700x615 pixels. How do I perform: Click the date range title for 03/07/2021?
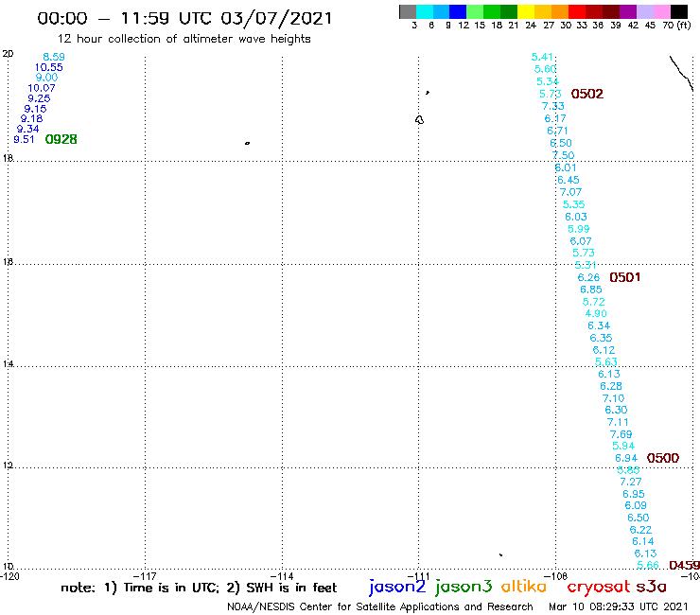pos(184,18)
